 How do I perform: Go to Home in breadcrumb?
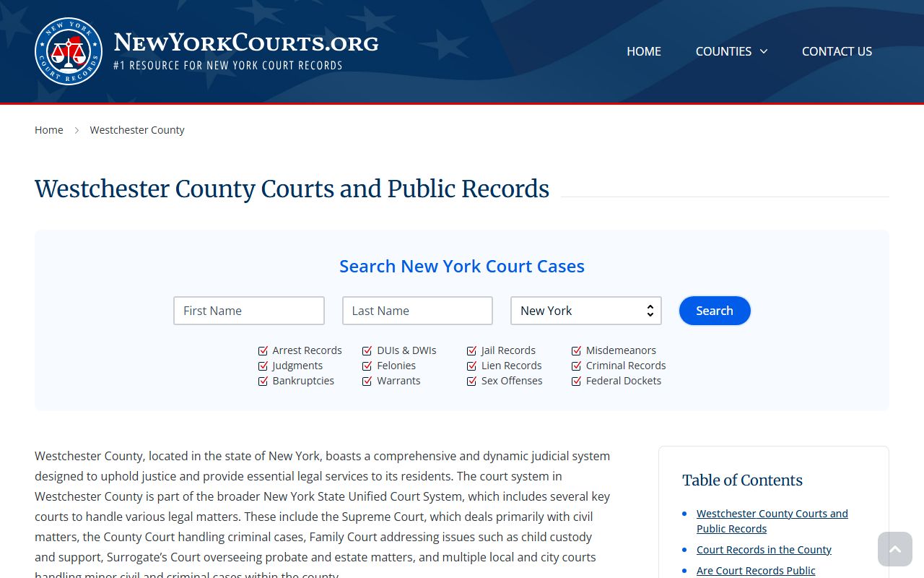point(49,130)
